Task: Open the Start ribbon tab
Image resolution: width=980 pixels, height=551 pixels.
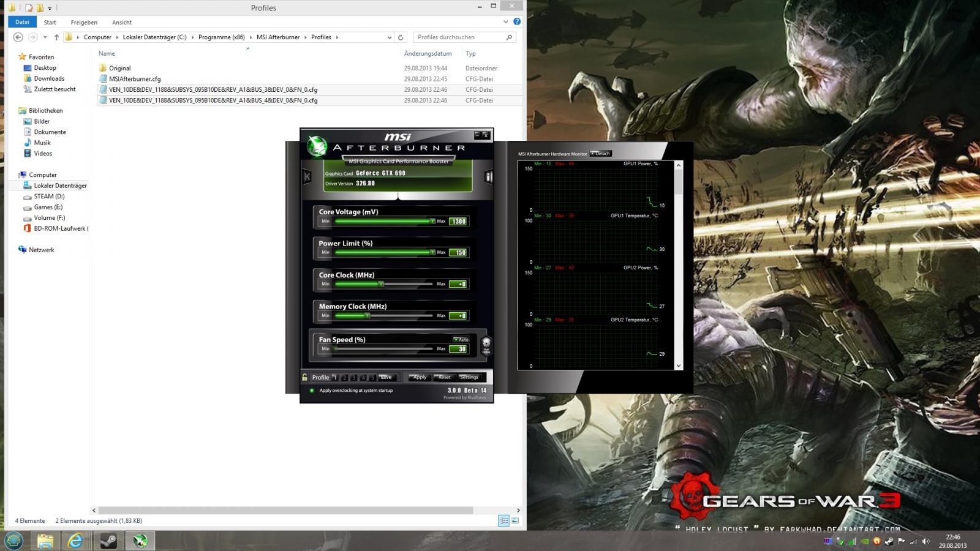Action: tap(50, 22)
